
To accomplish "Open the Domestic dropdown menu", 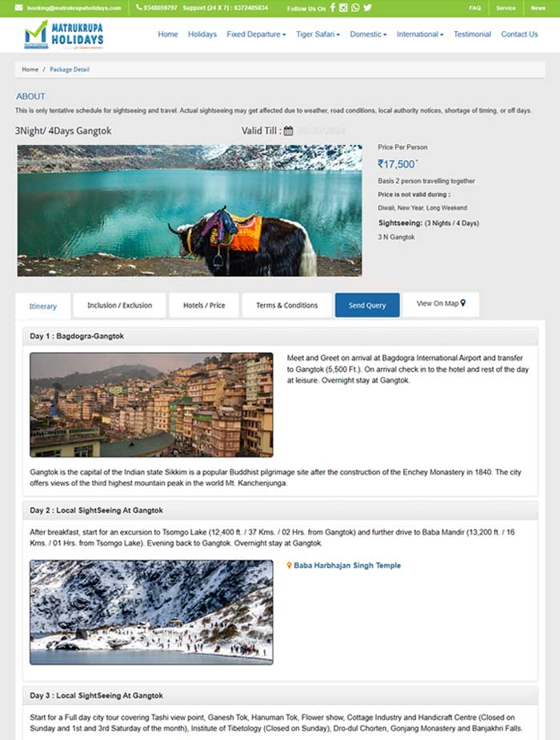I will 368,34.
